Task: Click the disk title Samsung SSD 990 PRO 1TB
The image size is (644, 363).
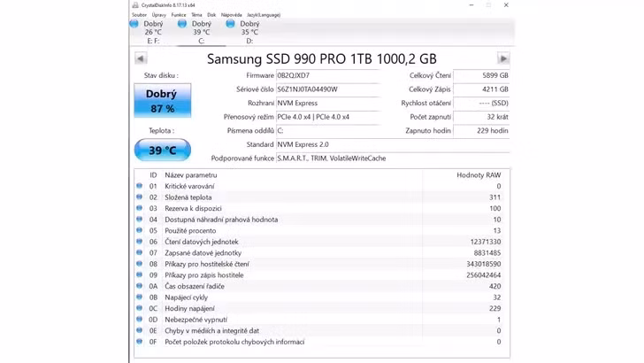Action: click(x=322, y=58)
